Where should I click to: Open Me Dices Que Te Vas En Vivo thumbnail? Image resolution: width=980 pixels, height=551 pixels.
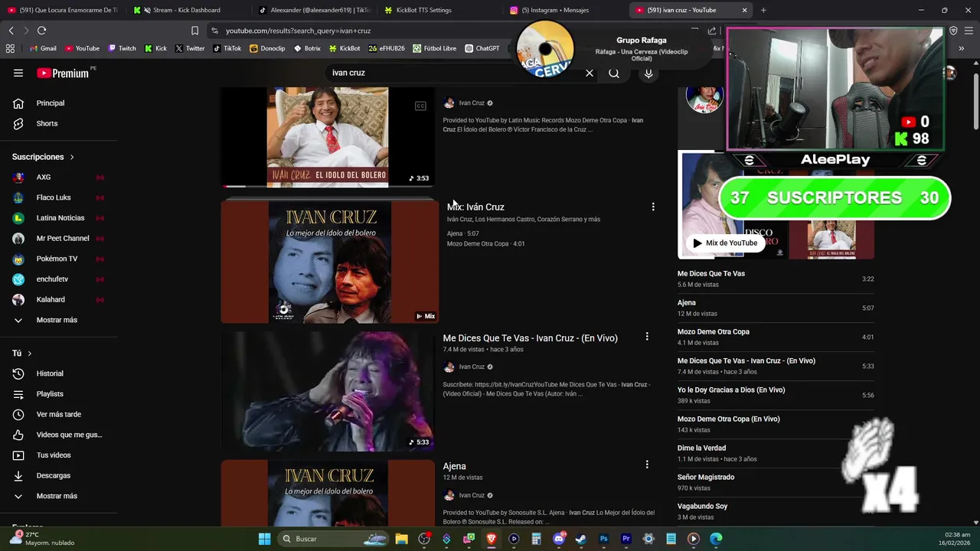click(328, 391)
